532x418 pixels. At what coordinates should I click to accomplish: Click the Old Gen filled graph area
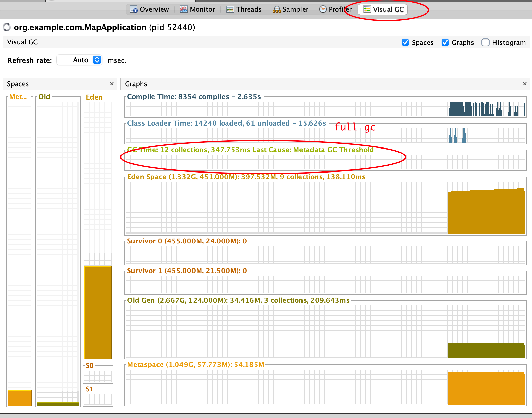486,351
